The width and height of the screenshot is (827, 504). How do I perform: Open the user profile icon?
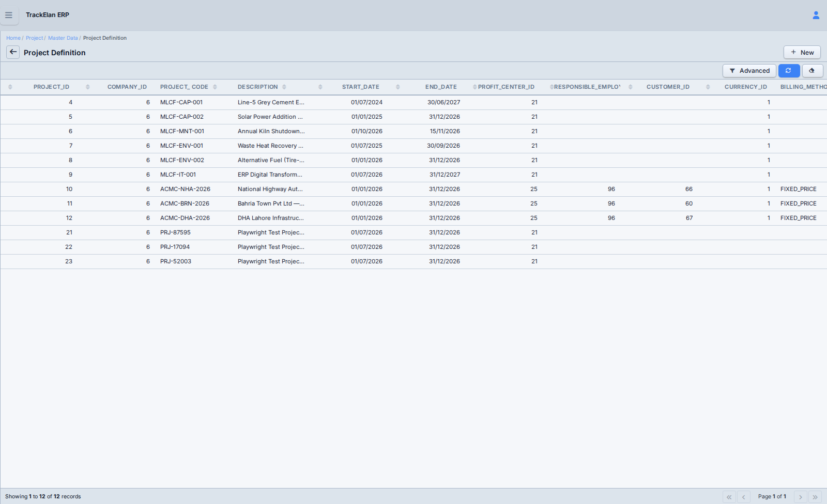tap(816, 15)
